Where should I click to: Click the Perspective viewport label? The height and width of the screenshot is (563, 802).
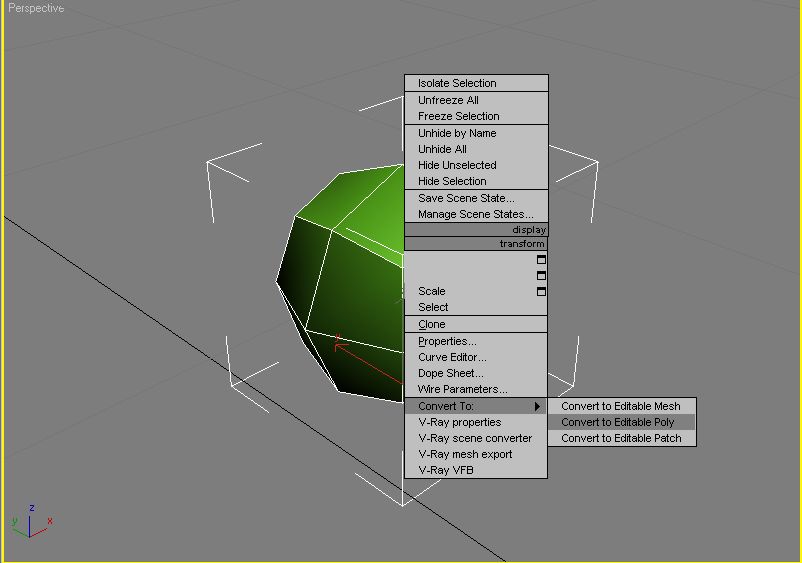click(36, 8)
